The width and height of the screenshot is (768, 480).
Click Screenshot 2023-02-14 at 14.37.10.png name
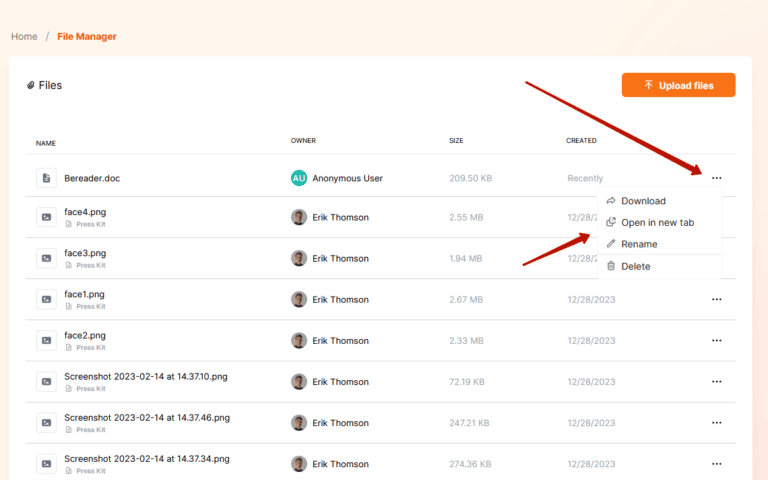(x=146, y=377)
